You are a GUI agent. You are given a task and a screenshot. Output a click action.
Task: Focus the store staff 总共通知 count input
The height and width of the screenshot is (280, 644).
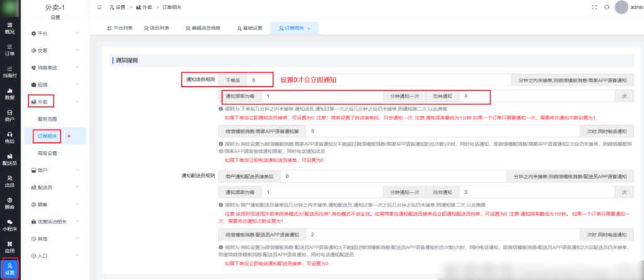click(x=537, y=96)
